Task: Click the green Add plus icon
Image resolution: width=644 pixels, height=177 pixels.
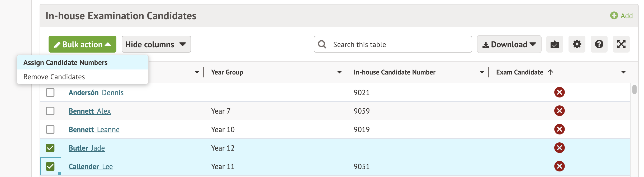Action: [x=614, y=16]
